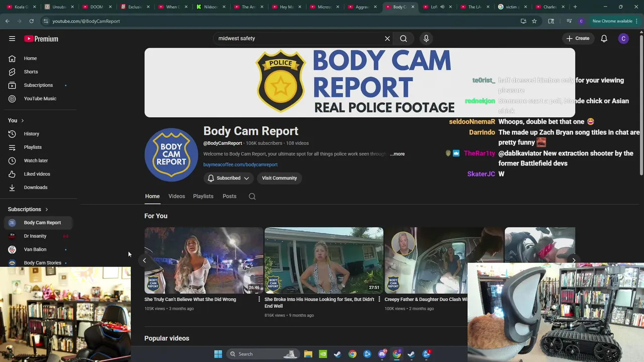
Task: Expand the You section chevron
Action: (22, 121)
